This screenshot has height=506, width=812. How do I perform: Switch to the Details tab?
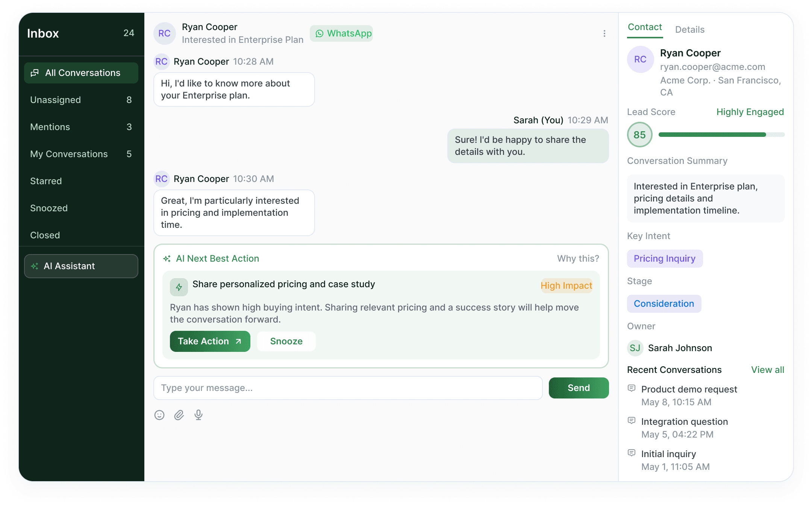(690, 30)
